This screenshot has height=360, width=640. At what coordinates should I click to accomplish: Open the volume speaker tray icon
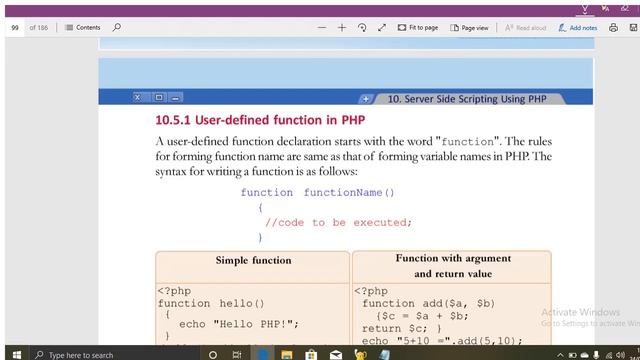point(620,355)
